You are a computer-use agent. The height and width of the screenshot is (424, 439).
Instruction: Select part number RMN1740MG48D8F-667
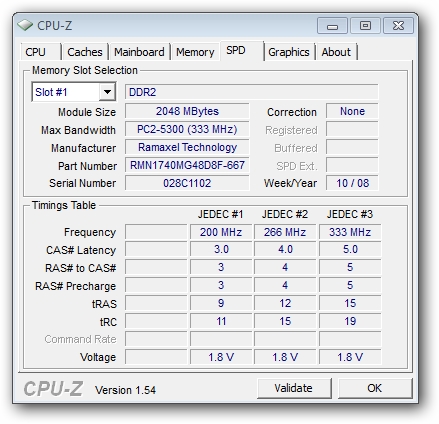pyautogui.click(x=187, y=165)
